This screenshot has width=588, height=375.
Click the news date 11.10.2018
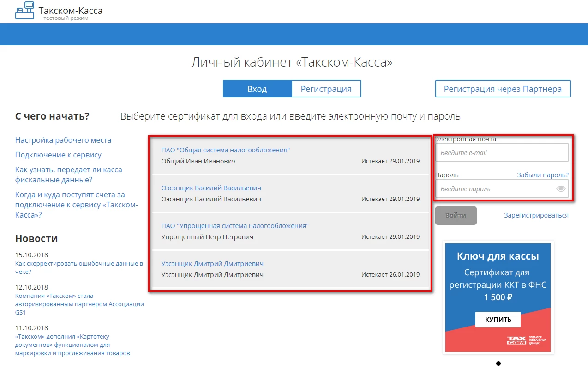31,328
